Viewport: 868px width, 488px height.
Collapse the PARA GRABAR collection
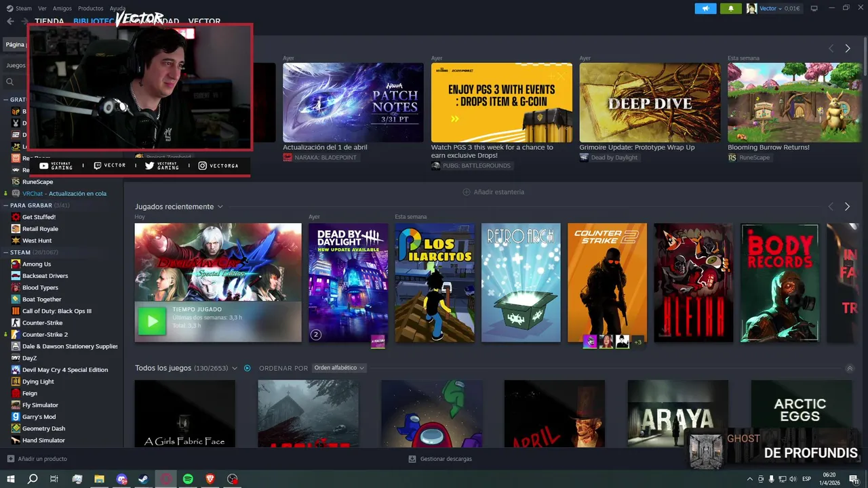[x=5, y=205]
